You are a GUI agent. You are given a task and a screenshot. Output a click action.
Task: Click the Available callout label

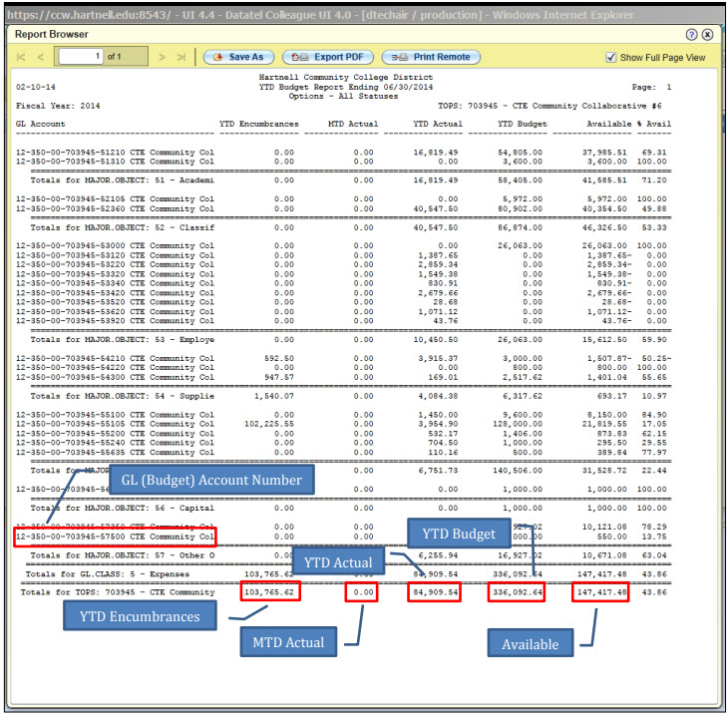(x=531, y=644)
